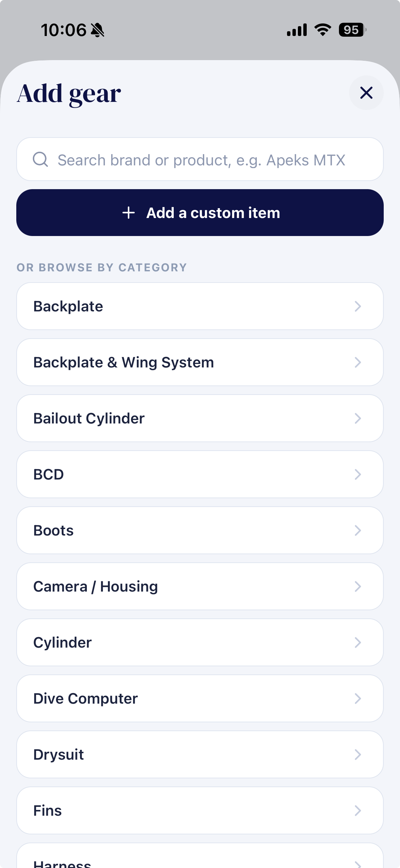
Task: Close the Add gear sheet
Action: point(366,93)
